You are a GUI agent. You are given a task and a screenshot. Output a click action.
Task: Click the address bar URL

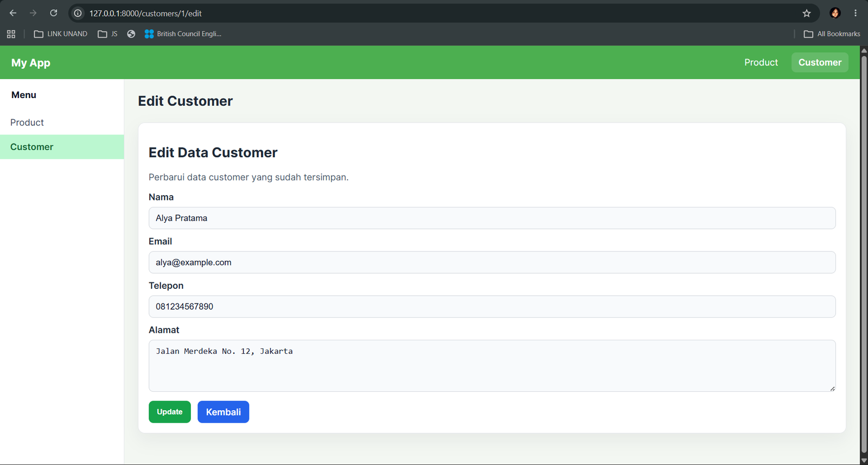[x=145, y=13]
